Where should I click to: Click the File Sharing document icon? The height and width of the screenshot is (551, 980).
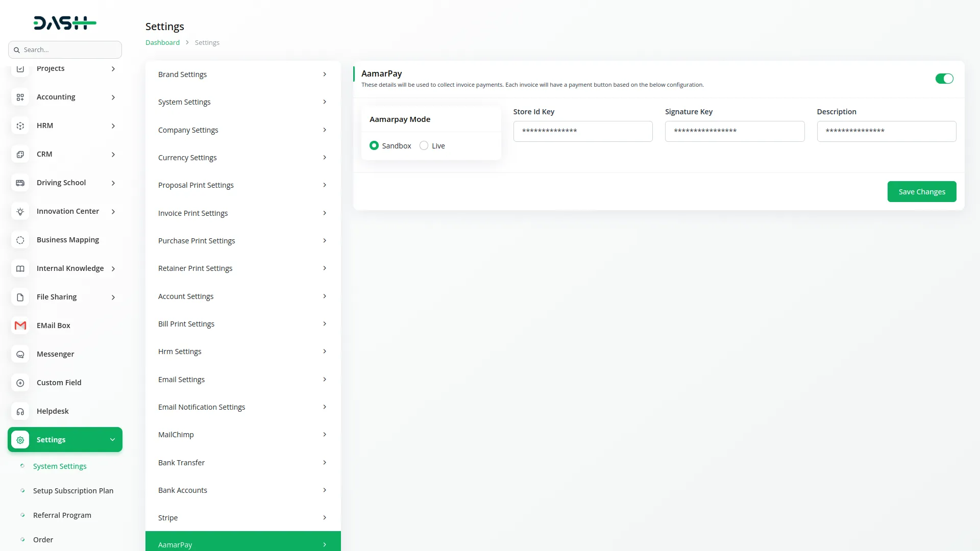(x=20, y=297)
